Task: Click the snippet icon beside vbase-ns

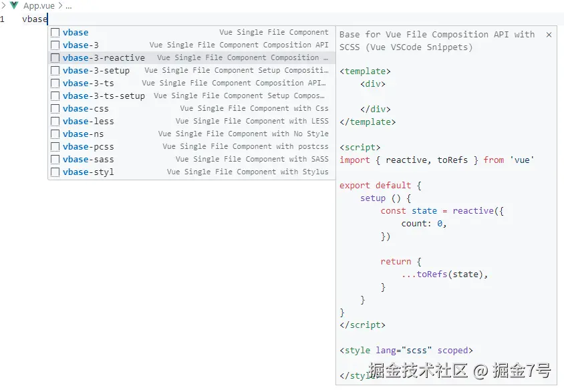Action: pos(55,134)
